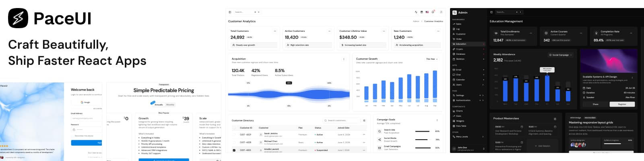644x161 pixels.
Task: Focus the Search customers field
Action: pyautogui.click(x=342, y=120)
